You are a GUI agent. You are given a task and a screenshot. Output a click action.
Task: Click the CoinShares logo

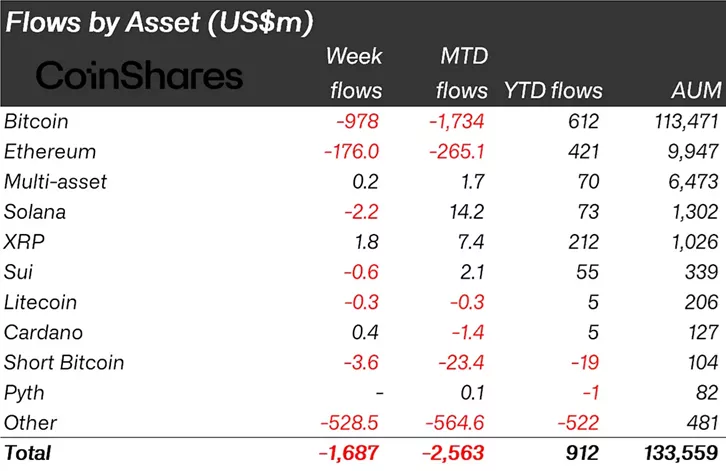pos(139,76)
